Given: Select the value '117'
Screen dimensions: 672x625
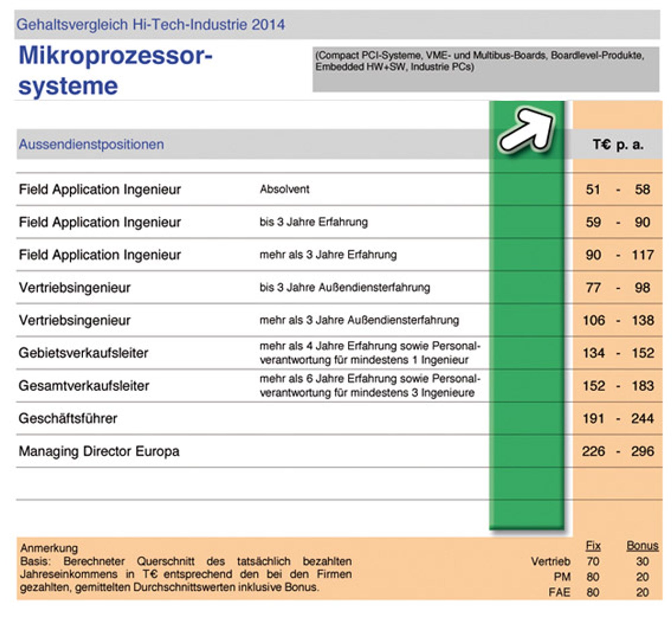Looking at the screenshot, I should (643, 255).
